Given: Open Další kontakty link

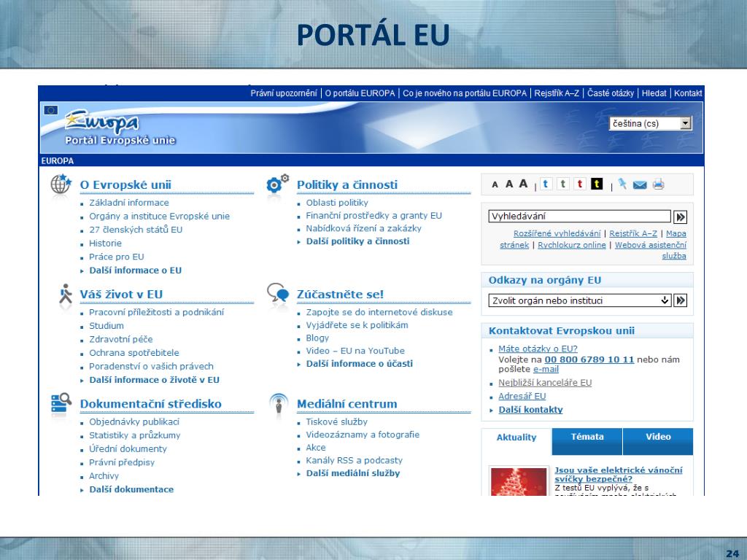Looking at the screenshot, I should (x=531, y=410).
